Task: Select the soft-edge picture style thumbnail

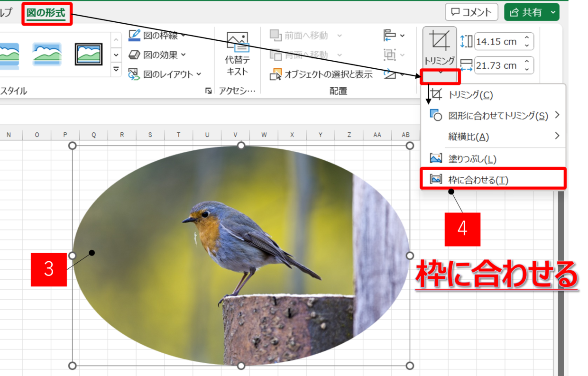Action: [47, 54]
